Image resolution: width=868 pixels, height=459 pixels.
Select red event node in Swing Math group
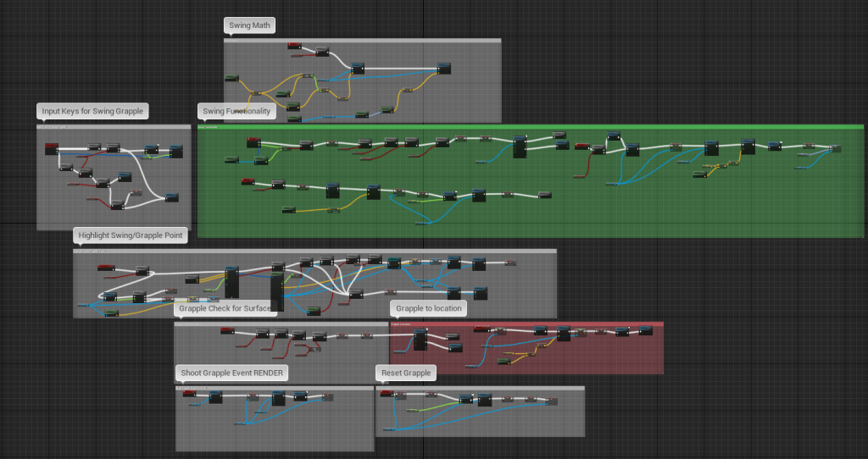[294, 45]
